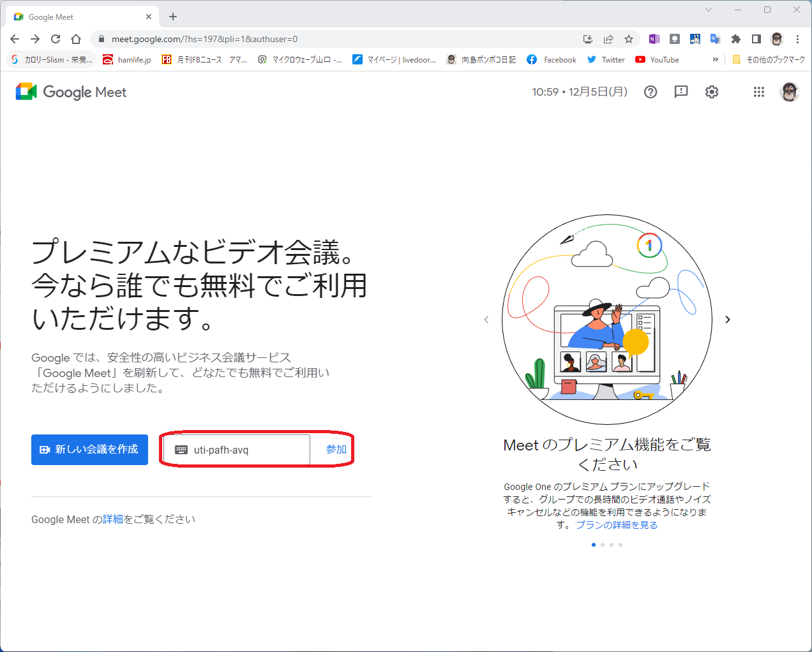The height and width of the screenshot is (652, 812).
Task: Click the address bar URL
Action: click(x=204, y=39)
